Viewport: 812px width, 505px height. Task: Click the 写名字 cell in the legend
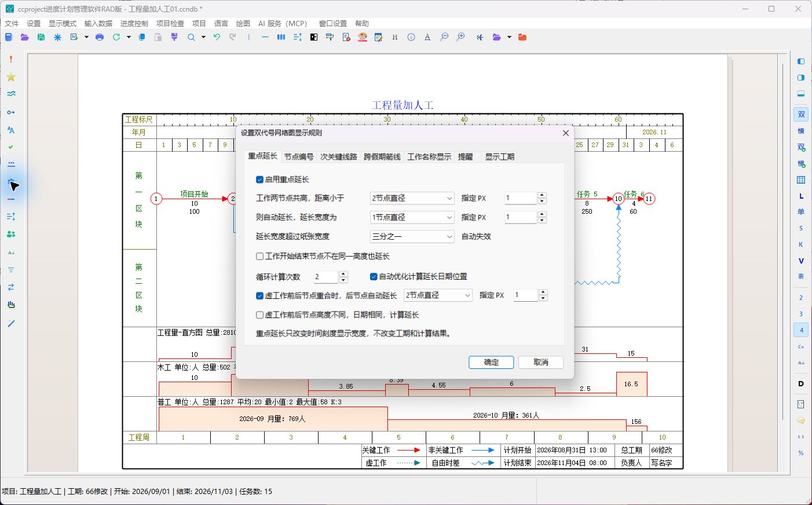(x=661, y=463)
